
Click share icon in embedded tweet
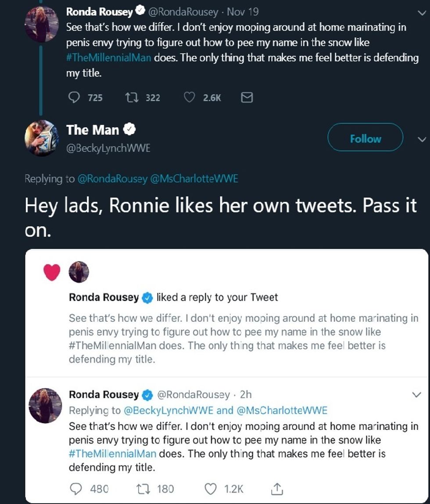(x=277, y=488)
